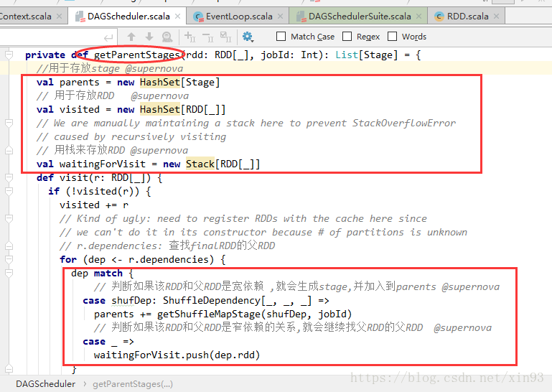Enable the Regex checkbox

pos(347,37)
